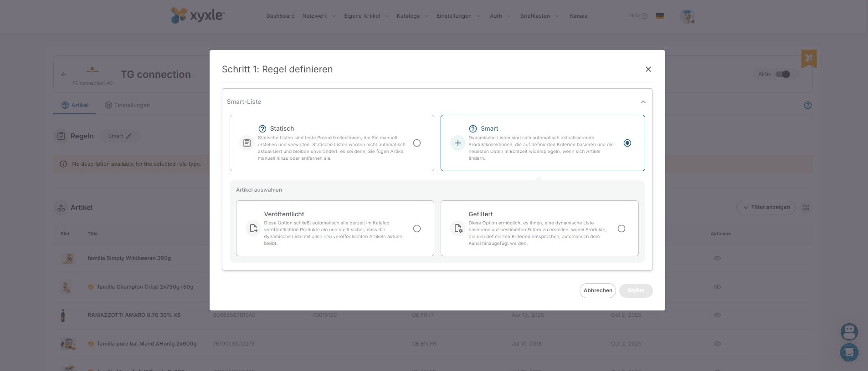Click the Aktionen column header
The height and width of the screenshot is (371, 868).
pos(720,234)
